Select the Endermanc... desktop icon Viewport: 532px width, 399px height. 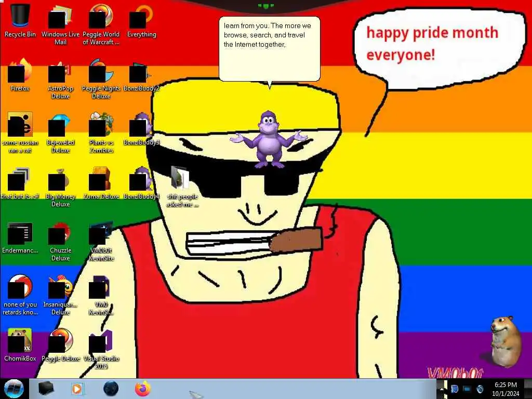20,237
